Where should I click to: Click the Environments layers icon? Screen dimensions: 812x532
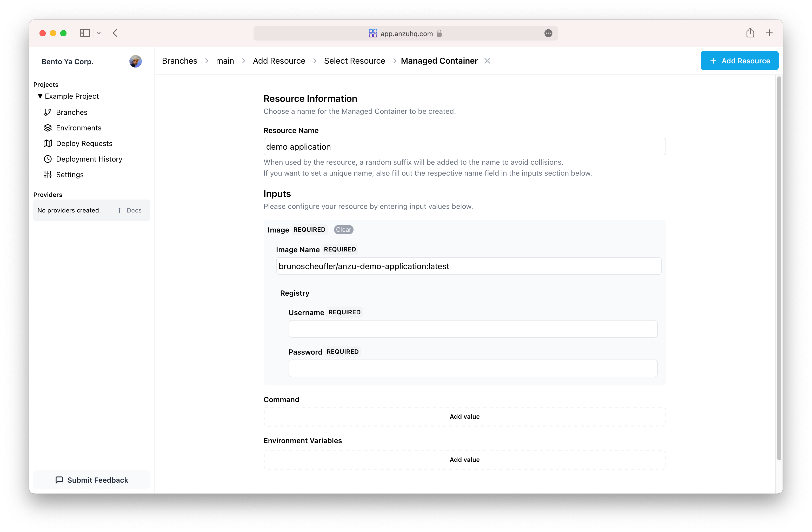coord(48,128)
